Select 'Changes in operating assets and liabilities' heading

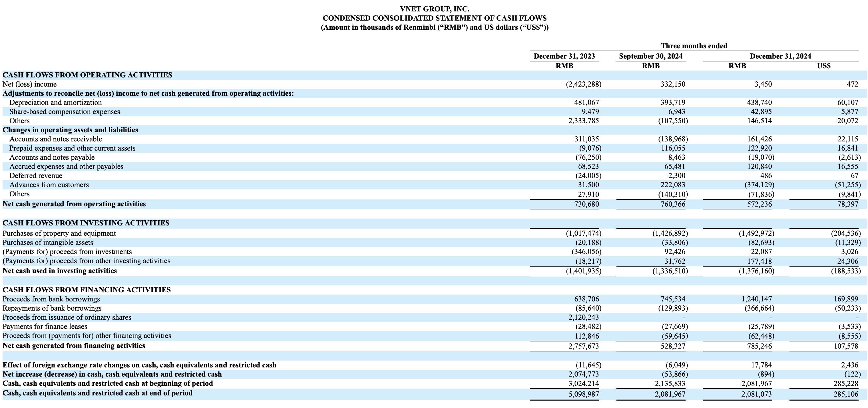pos(71,130)
